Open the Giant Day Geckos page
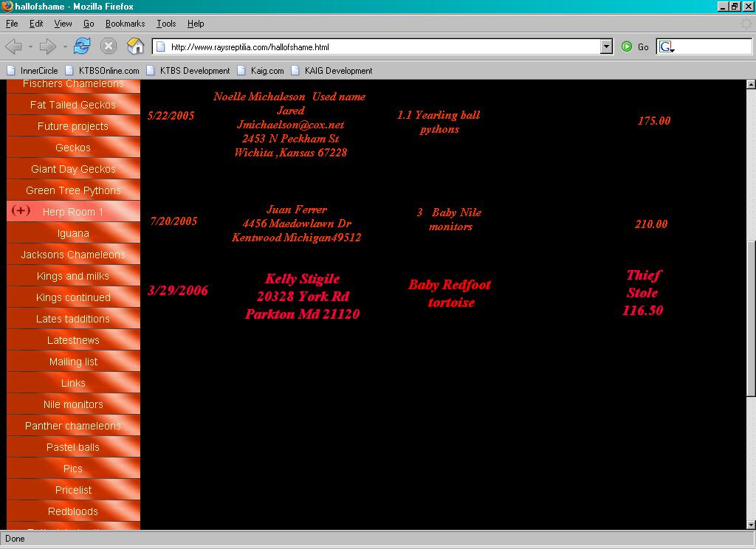The height and width of the screenshot is (549, 756). 73,169
